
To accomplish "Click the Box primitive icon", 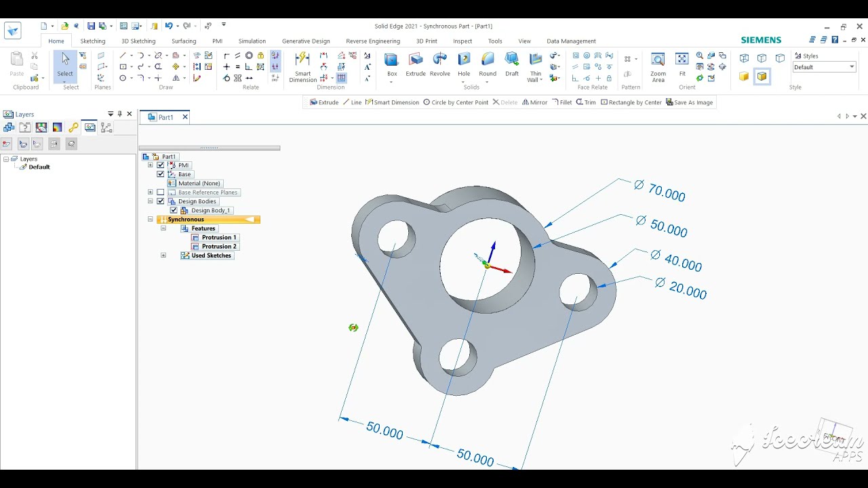I will point(392,64).
